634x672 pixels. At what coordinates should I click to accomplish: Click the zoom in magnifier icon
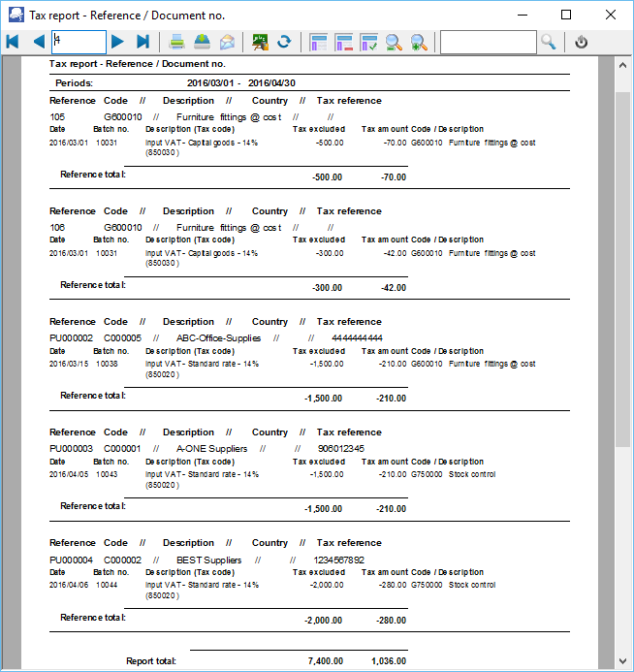(x=419, y=42)
